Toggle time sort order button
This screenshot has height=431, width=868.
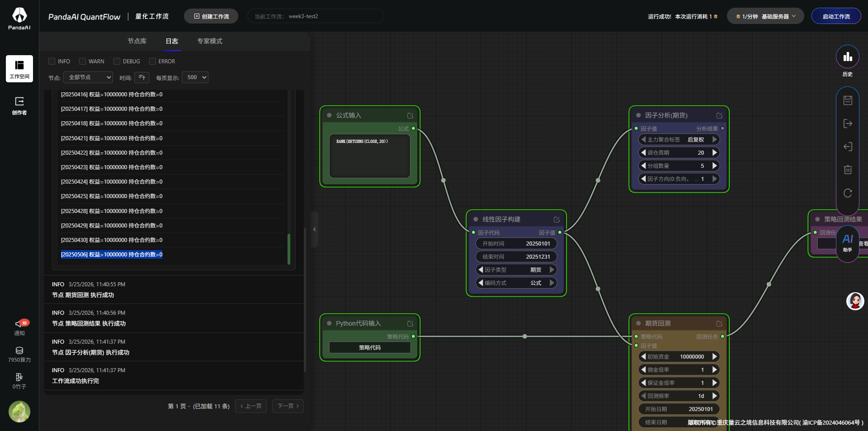pos(142,77)
